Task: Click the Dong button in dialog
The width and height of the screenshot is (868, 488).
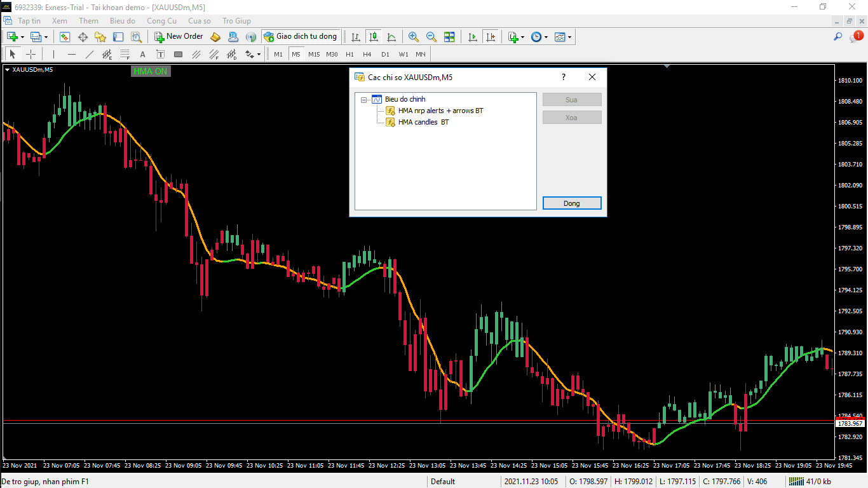Action: click(x=572, y=203)
